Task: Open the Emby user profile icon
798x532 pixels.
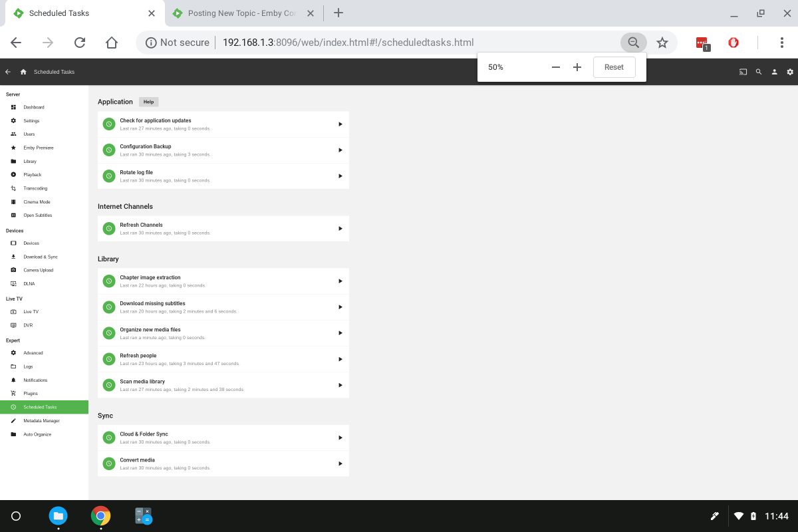Action: tap(775, 72)
